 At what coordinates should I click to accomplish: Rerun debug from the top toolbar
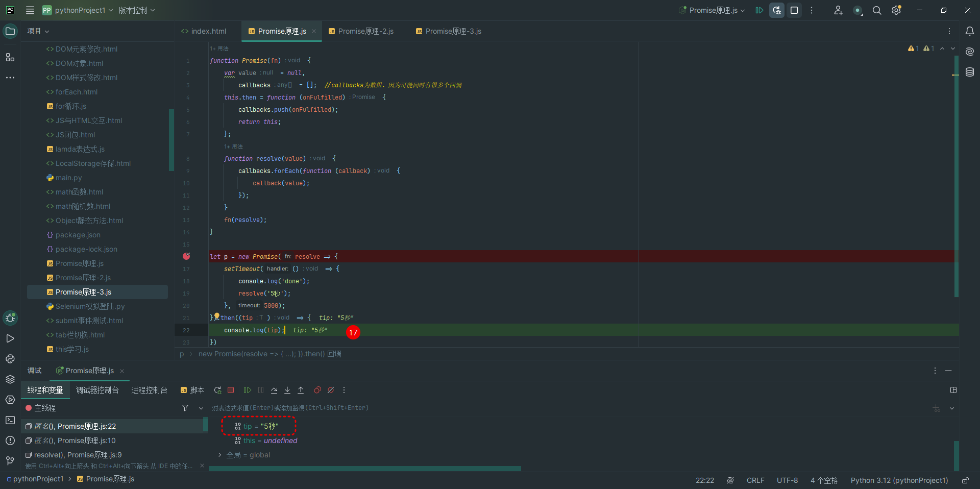tap(777, 10)
